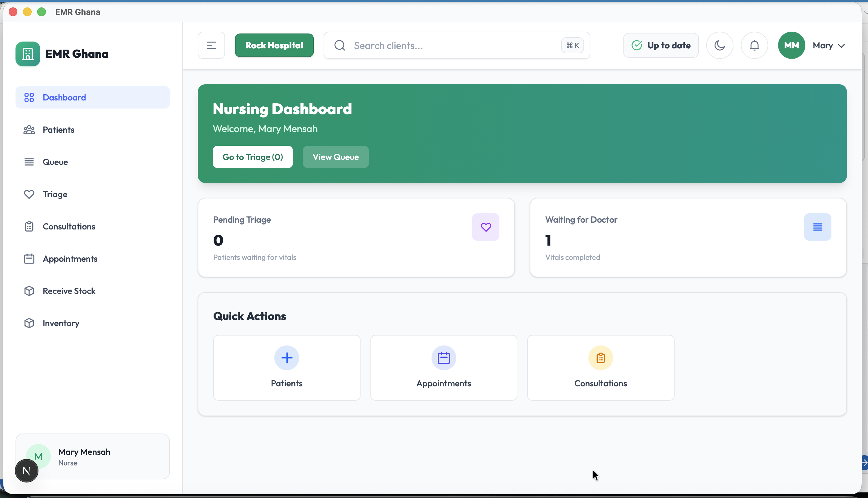Open Consultations via the clipboard icon
This screenshot has width=868, height=498.
tap(29, 226)
